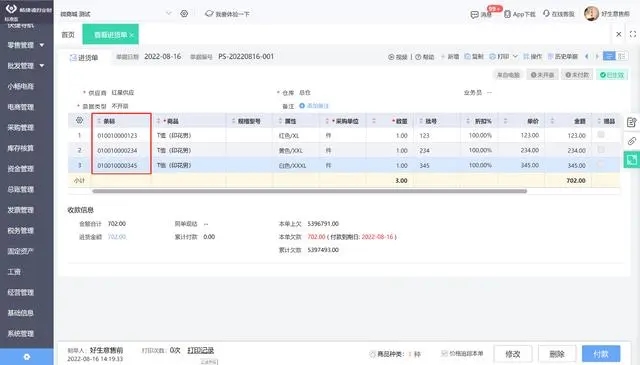Click the table column settings gear icon
This screenshot has height=365, width=640.
pos(80,120)
